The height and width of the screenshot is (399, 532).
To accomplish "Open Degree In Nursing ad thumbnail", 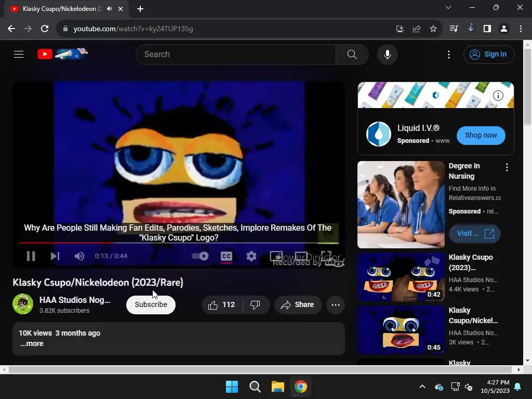I will click(x=401, y=205).
